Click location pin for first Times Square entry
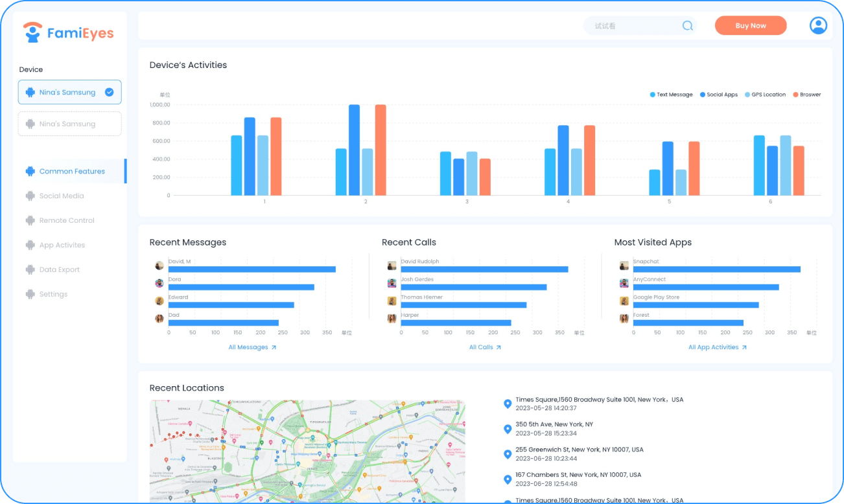Image resolution: width=844 pixels, height=504 pixels. click(x=508, y=404)
